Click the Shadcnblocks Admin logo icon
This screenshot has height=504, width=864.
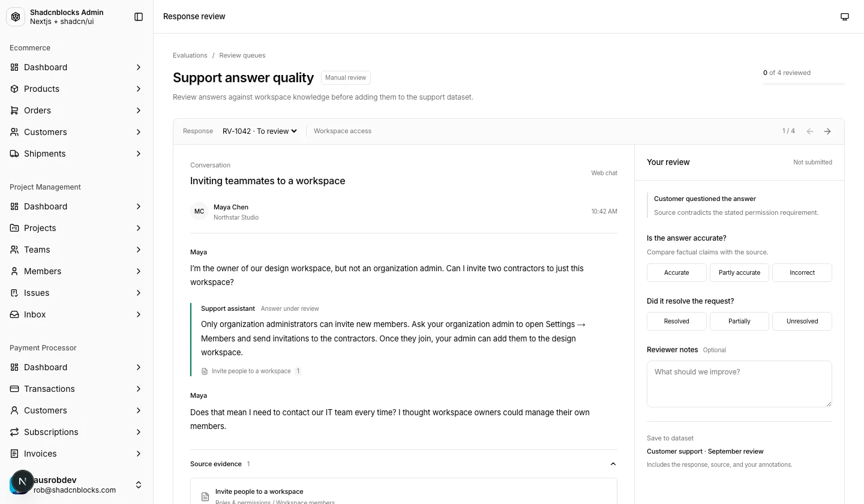(16, 17)
